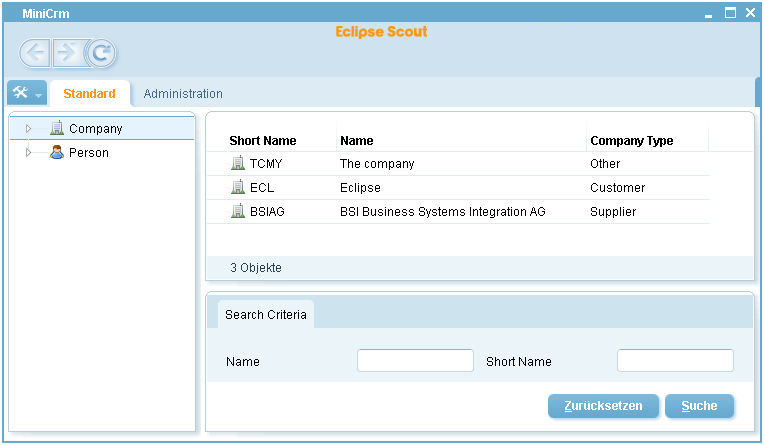Select the Standard tab
The image size is (764, 445).
[90, 94]
